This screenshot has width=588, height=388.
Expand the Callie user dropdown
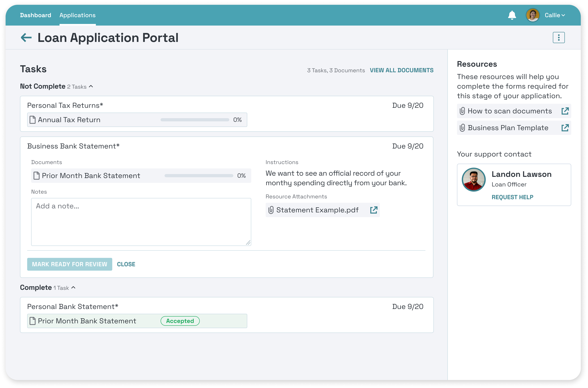click(555, 15)
